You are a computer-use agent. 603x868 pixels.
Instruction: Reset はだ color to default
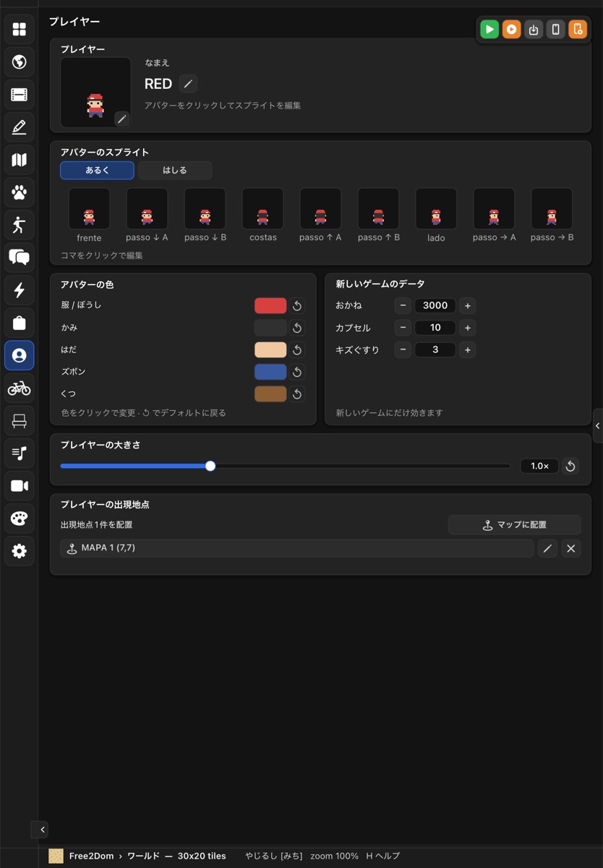[x=297, y=350]
